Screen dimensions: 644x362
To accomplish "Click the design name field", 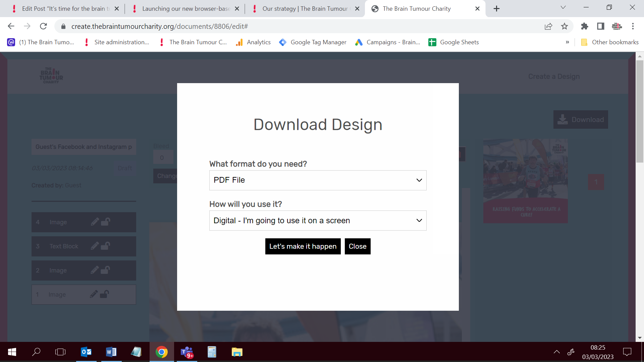I will (84, 147).
